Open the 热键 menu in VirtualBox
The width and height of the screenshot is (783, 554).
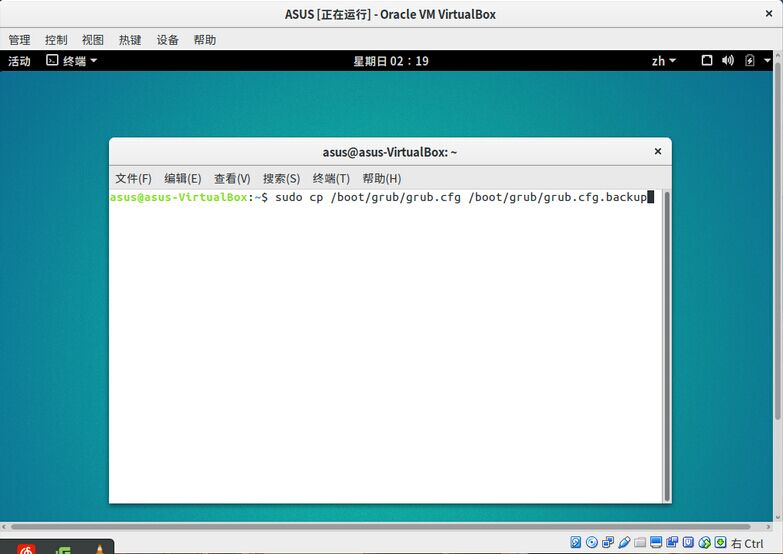[x=130, y=40]
